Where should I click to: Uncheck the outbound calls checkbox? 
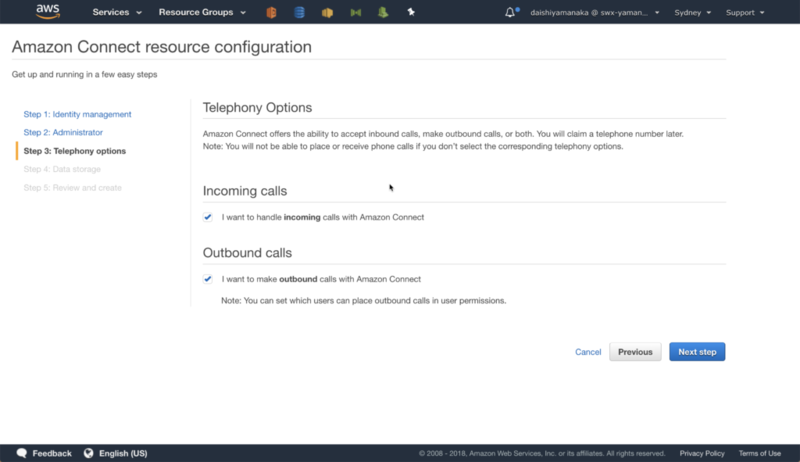click(x=208, y=279)
